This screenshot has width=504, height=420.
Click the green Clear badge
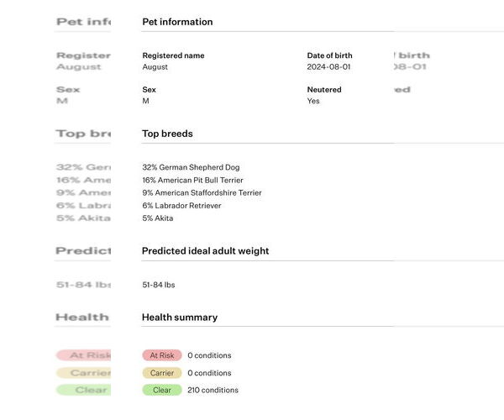click(x=162, y=390)
